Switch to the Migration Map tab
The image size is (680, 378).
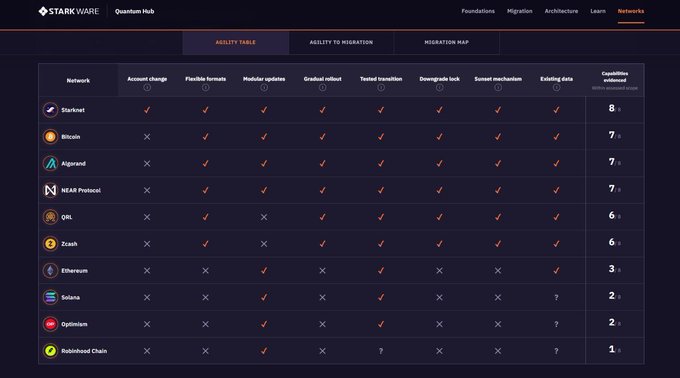(x=446, y=42)
